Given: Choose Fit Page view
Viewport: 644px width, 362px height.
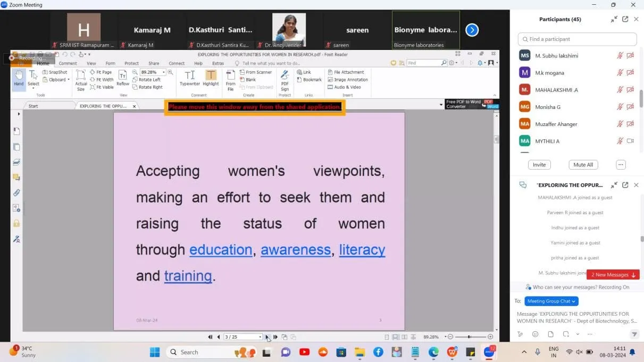Looking at the screenshot, I should pos(101,72).
